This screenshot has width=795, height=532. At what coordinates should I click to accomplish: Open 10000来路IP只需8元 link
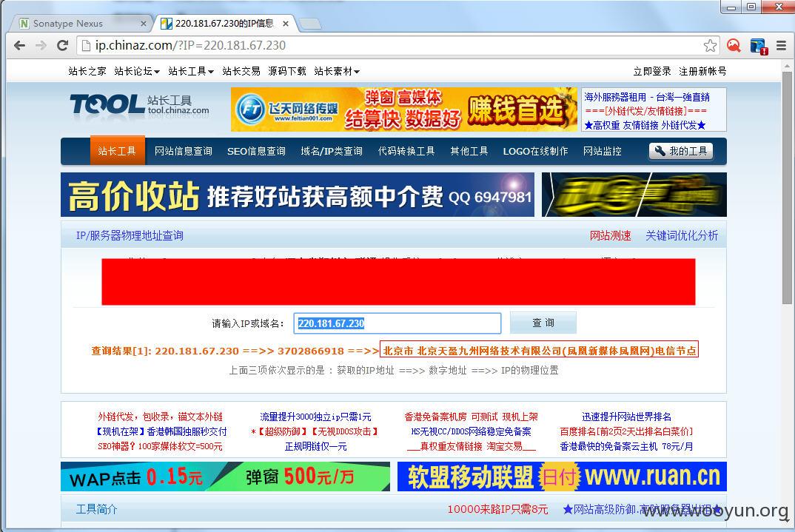pos(498,509)
